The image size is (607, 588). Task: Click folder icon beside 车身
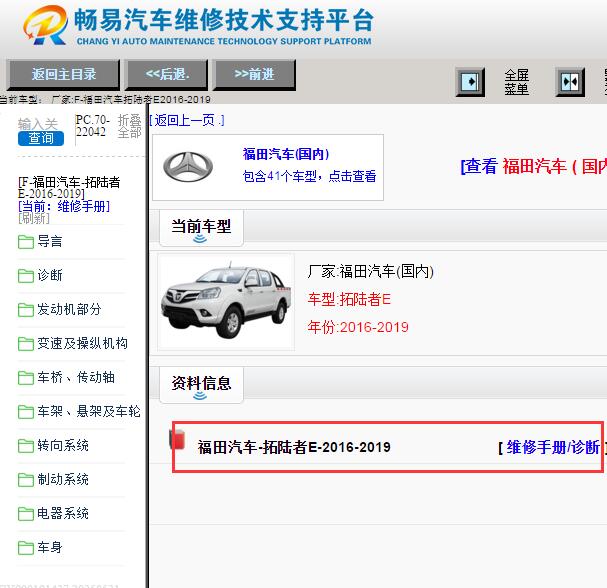(26, 548)
